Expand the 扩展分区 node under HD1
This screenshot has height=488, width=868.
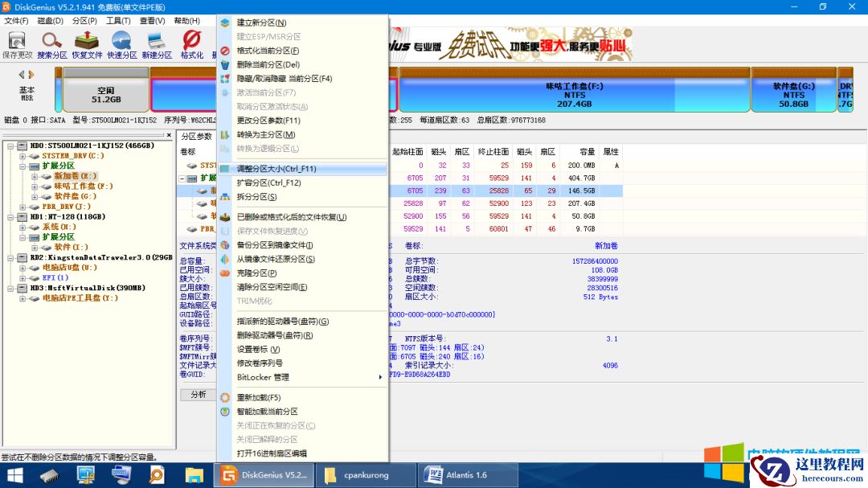[22, 236]
